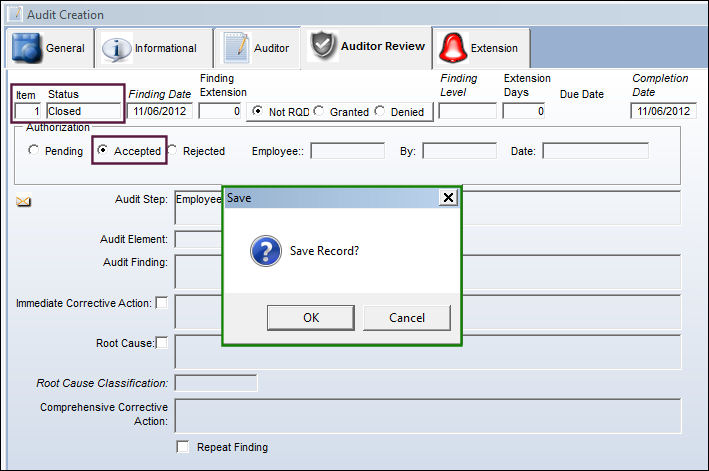The image size is (709, 471).
Task: Mark the authorization as Rejected
Action: coord(172,150)
